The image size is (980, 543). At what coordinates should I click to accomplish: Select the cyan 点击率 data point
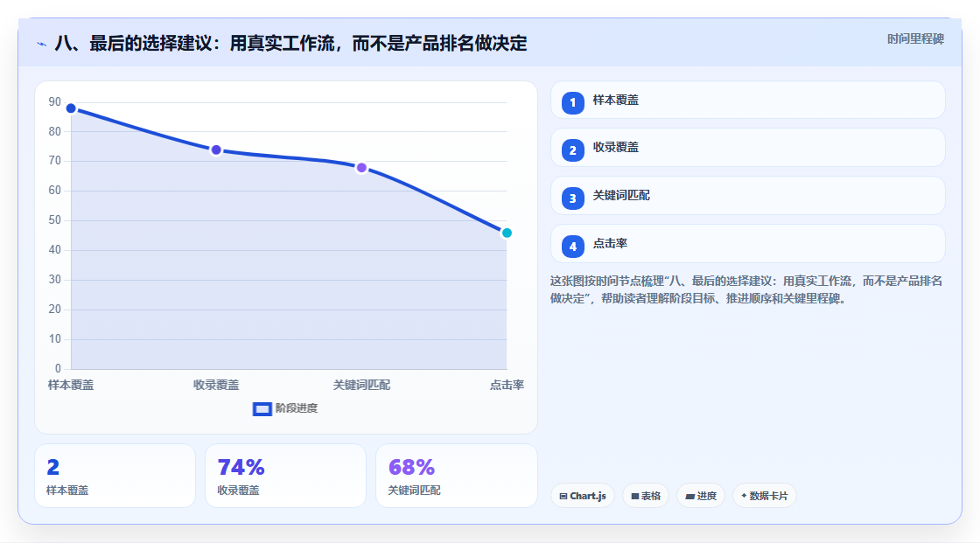coord(507,233)
